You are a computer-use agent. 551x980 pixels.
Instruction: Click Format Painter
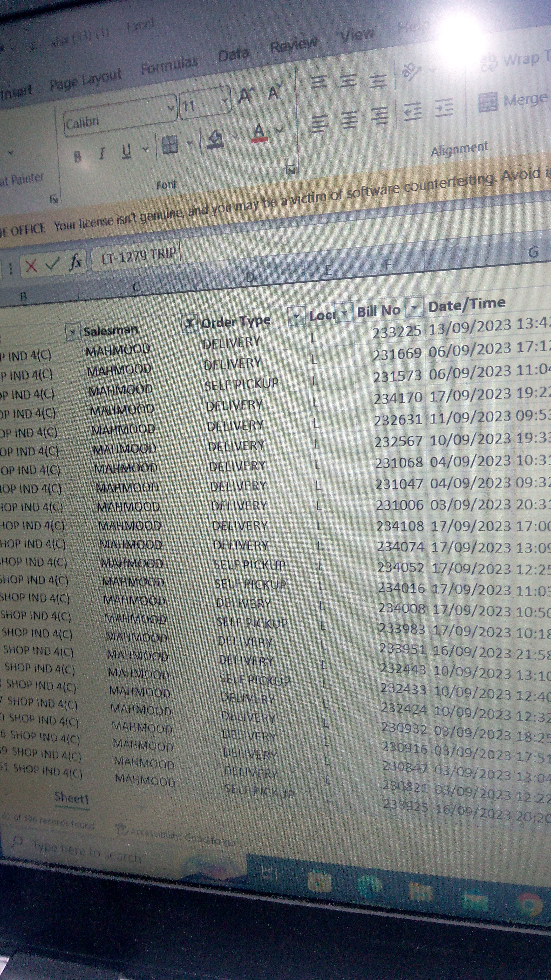click(x=22, y=180)
